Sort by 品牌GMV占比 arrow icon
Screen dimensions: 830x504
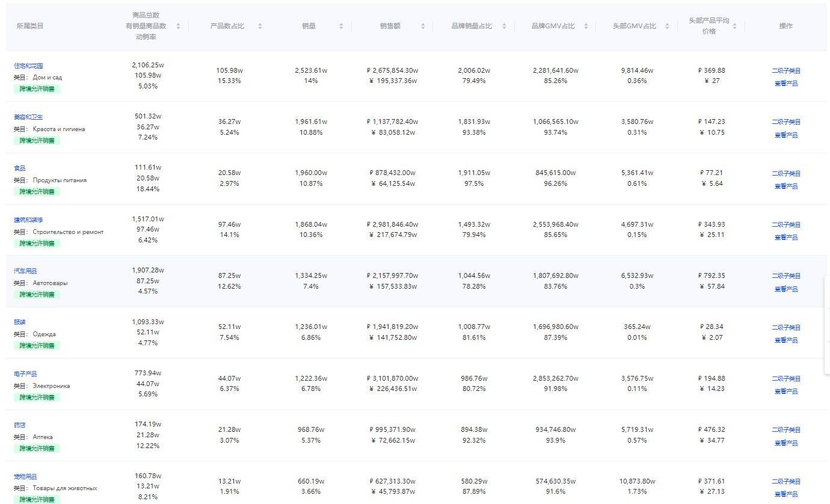tap(586, 26)
